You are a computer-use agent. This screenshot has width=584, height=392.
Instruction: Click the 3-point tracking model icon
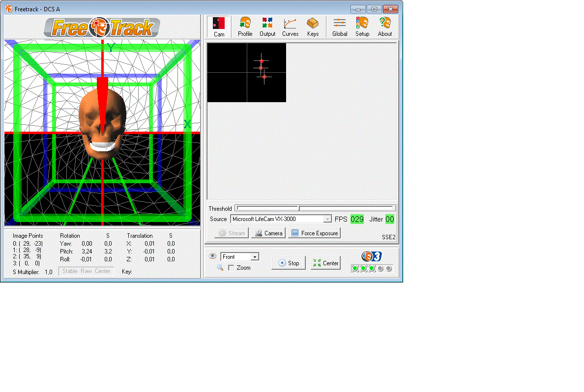pyautogui.click(x=372, y=256)
